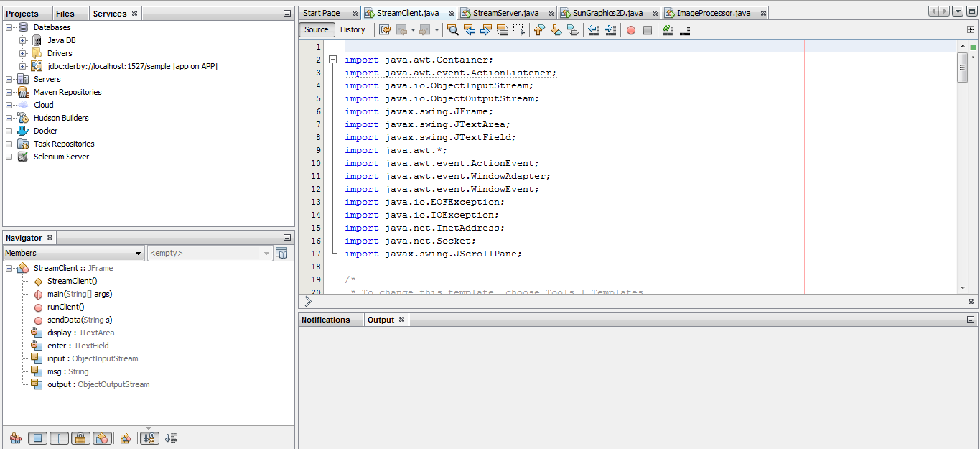This screenshot has height=449, width=980.
Task: Comment the selected code lines
Action: tap(668, 30)
